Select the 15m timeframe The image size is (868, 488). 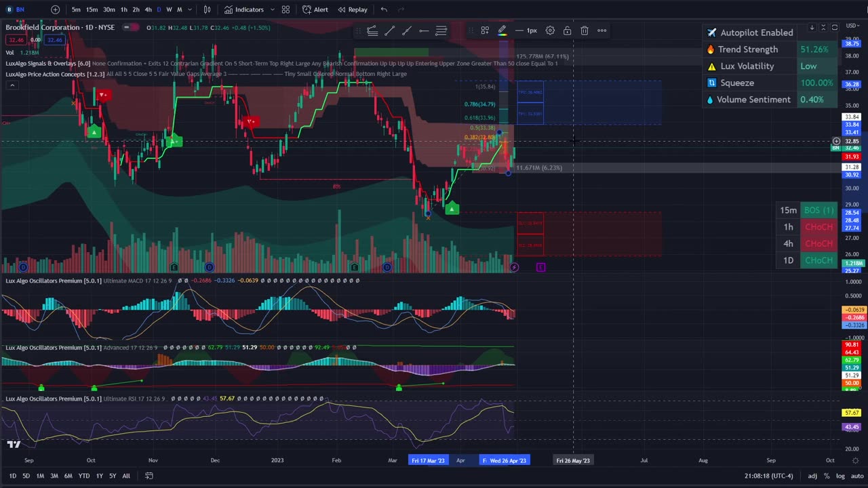click(92, 9)
